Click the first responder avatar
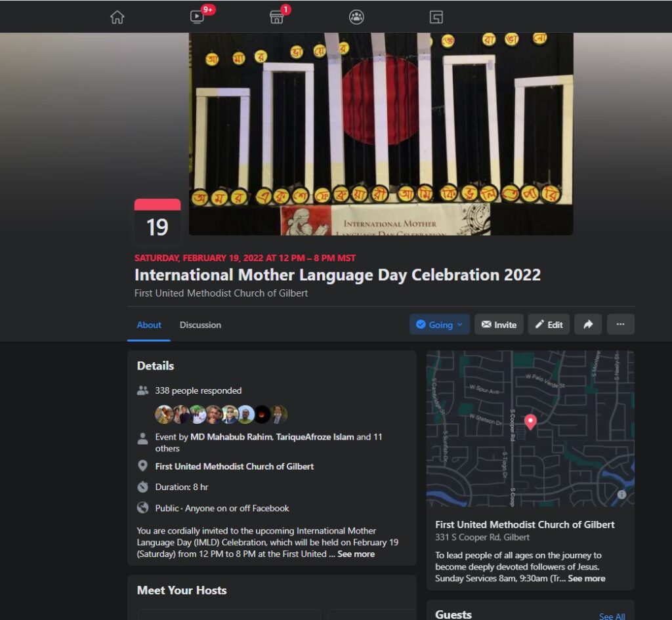This screenshot has height=620, width=672. tap(163, 415)
